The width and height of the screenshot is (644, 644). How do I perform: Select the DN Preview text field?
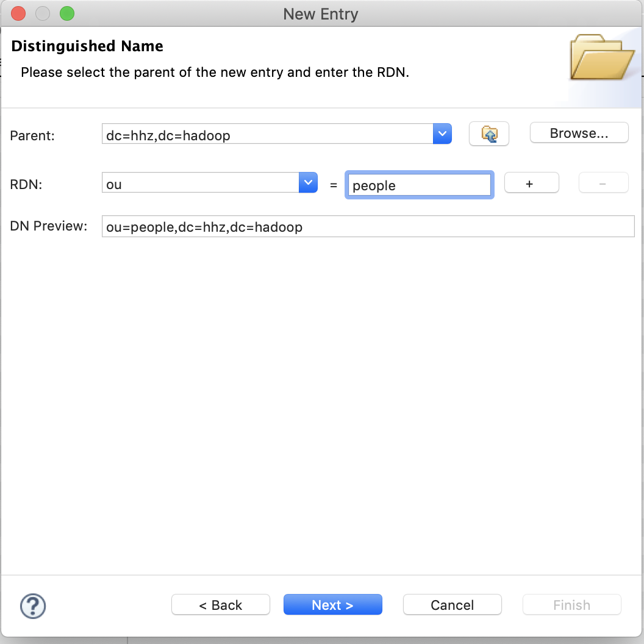(368, 226)
